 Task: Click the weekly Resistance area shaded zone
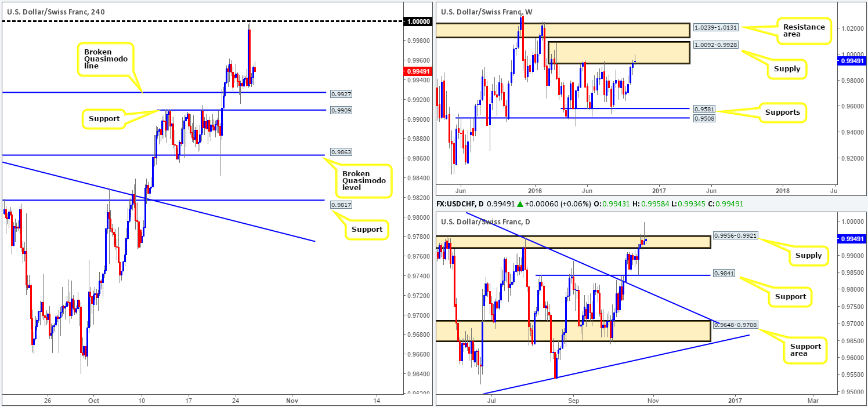click(x=563, y=30)
